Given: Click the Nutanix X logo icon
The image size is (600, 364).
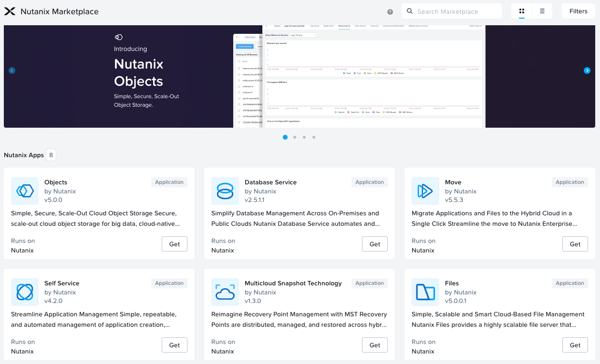Looking at the screenshot, I should [x=10, y=11].
